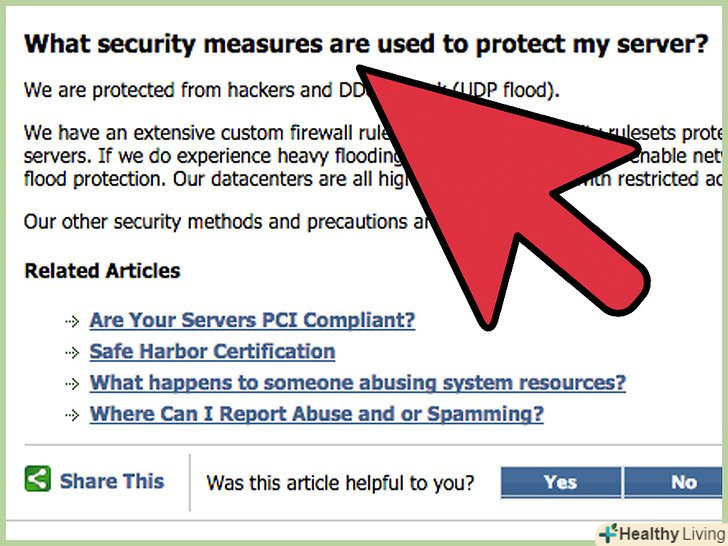Vote Yes for article helpfulness
Viewport: 728px width, 546px height.
tap(560, 482)
